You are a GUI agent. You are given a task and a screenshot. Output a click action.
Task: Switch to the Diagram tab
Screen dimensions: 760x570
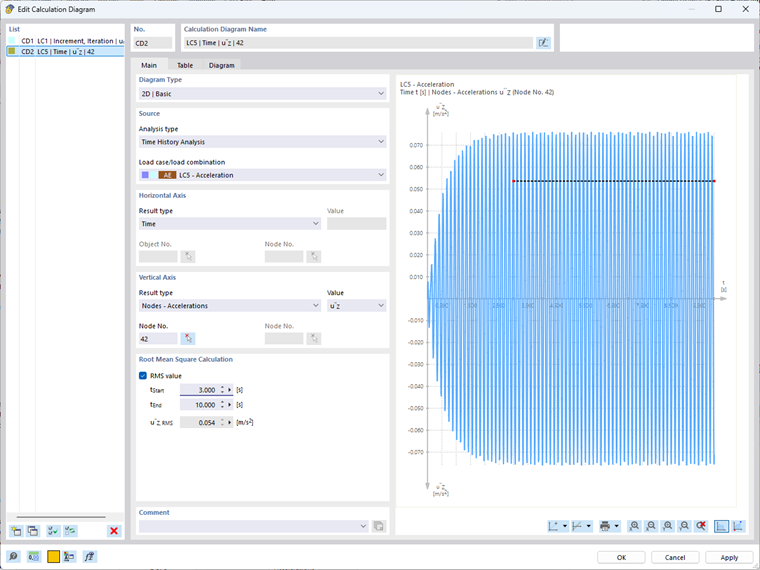coord(222,65)
